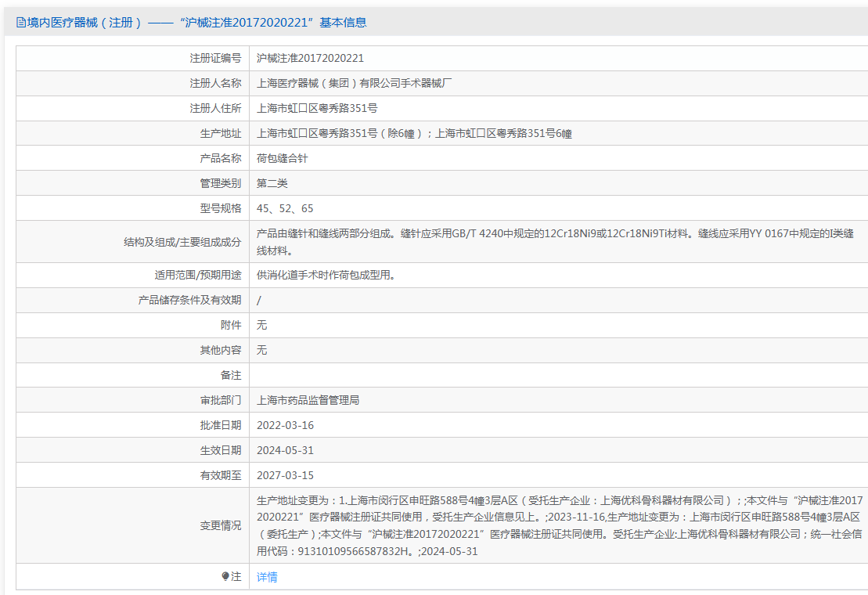
Task: Click the 有效期至 label
Action: click(221, 475)
